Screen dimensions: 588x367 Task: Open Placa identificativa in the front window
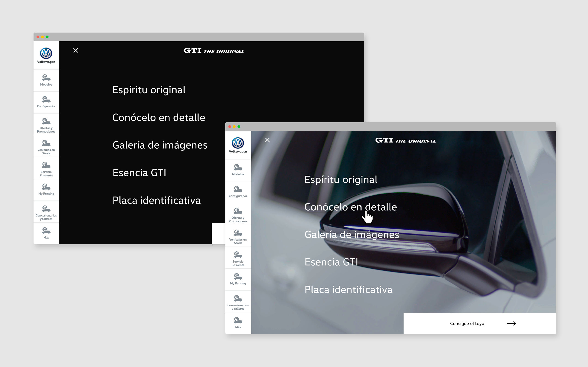tap(348, 289)
